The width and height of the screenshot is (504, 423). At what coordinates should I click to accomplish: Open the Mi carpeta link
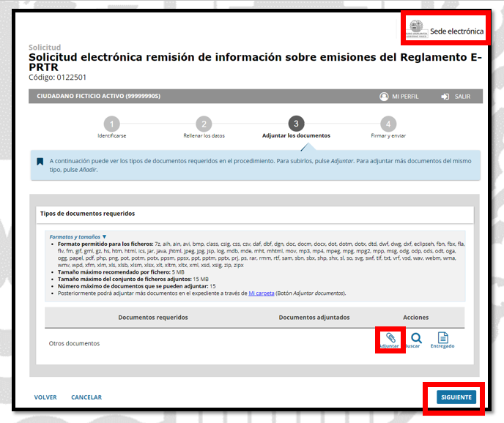click(261, 293)
